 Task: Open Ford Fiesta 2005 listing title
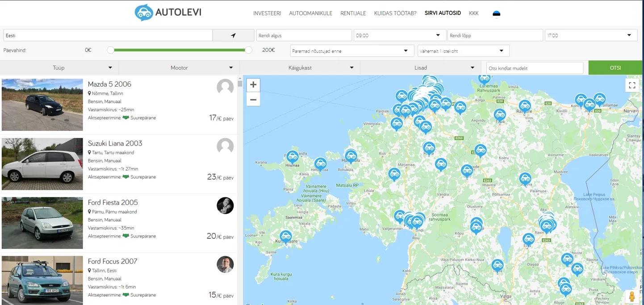coord(113,202)
